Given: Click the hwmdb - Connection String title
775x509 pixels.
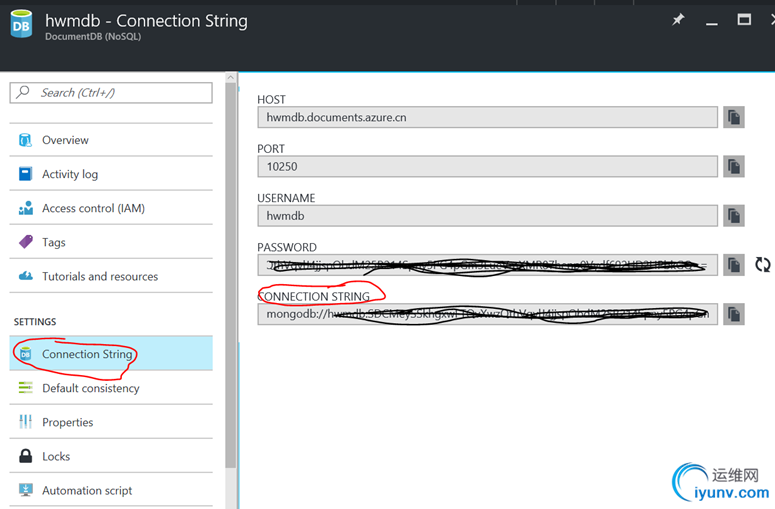Looking at the screenshot, I should click(146, 21).
